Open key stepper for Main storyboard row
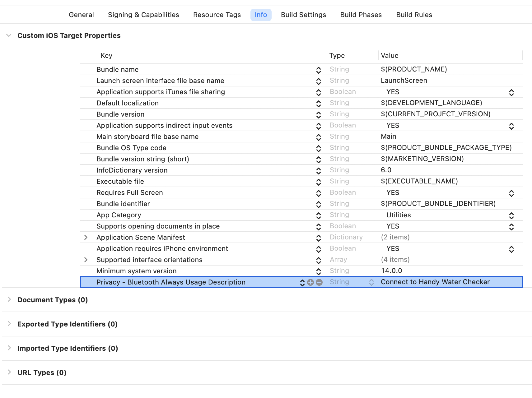532x398 pixels. 318,137
